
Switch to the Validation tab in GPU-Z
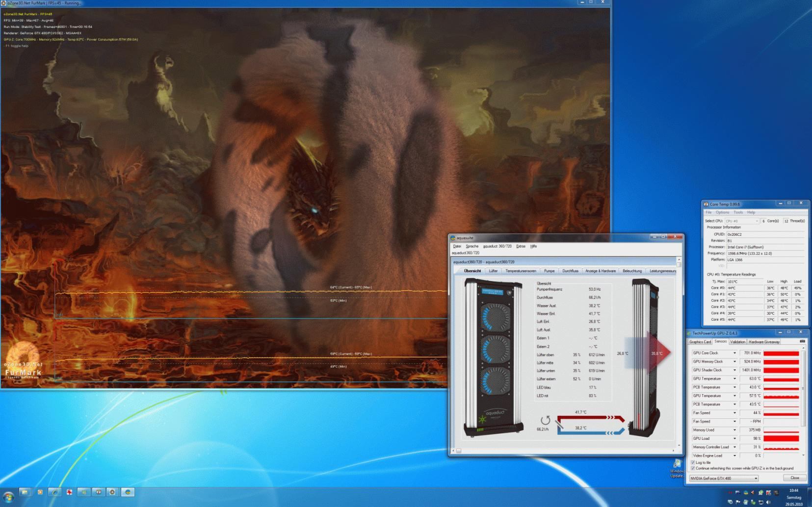click(737, 342)
